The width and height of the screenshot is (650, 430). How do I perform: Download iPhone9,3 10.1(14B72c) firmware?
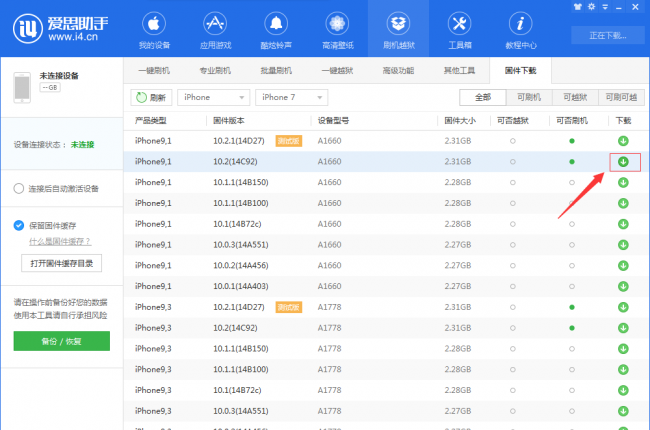click(x=623, y=390)
